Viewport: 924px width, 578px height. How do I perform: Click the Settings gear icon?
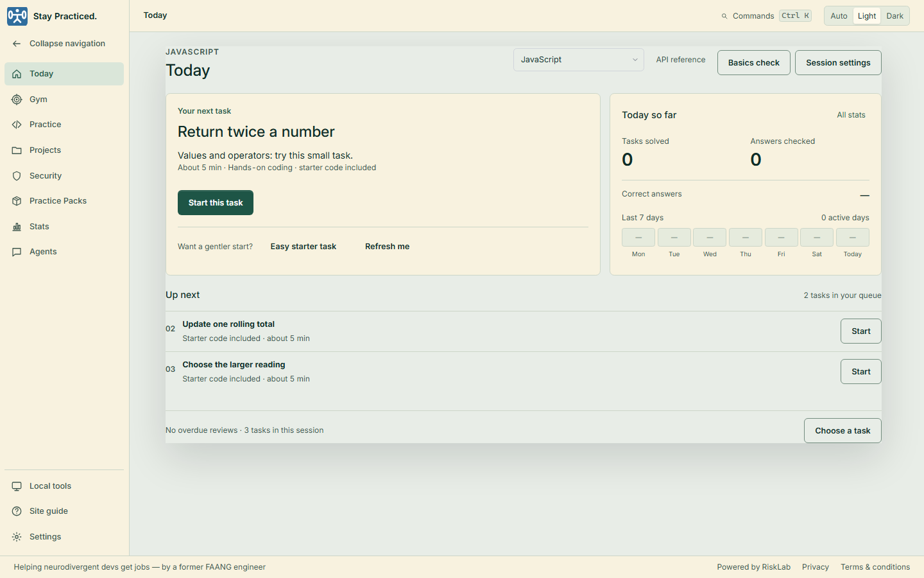pos(17,537)
